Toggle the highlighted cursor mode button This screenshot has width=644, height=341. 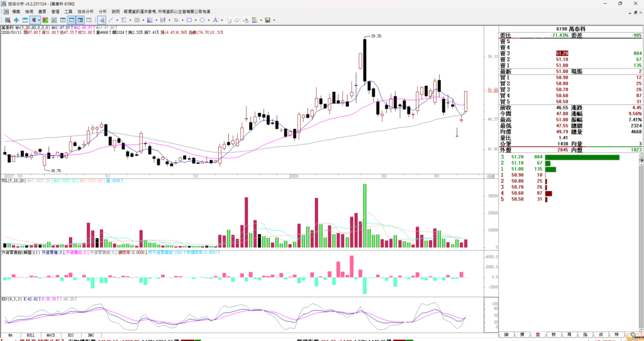pos(101,20)
